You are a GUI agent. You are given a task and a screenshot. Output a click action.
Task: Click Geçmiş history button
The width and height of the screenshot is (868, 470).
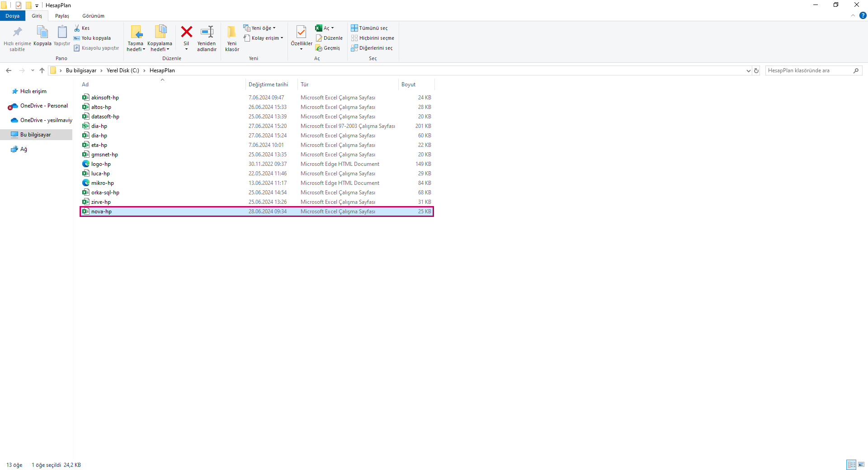coord(328,48)
